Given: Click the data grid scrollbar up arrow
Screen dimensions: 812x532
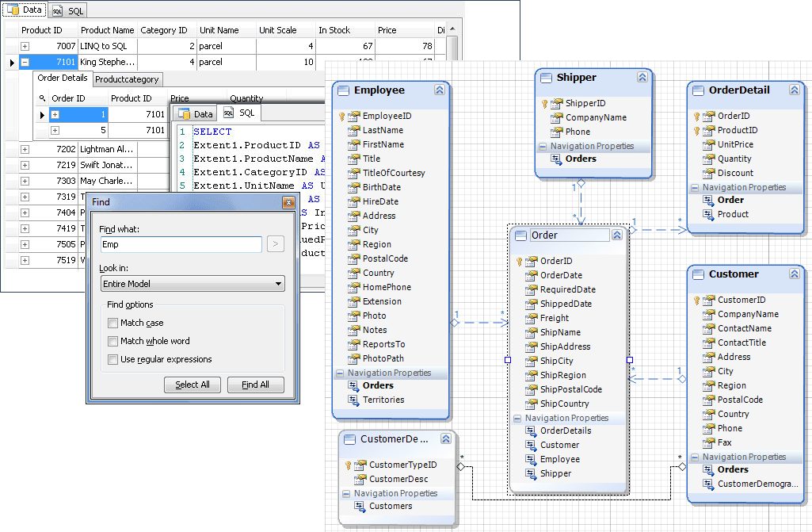Looking at the screenshot, I should [452, 29].
